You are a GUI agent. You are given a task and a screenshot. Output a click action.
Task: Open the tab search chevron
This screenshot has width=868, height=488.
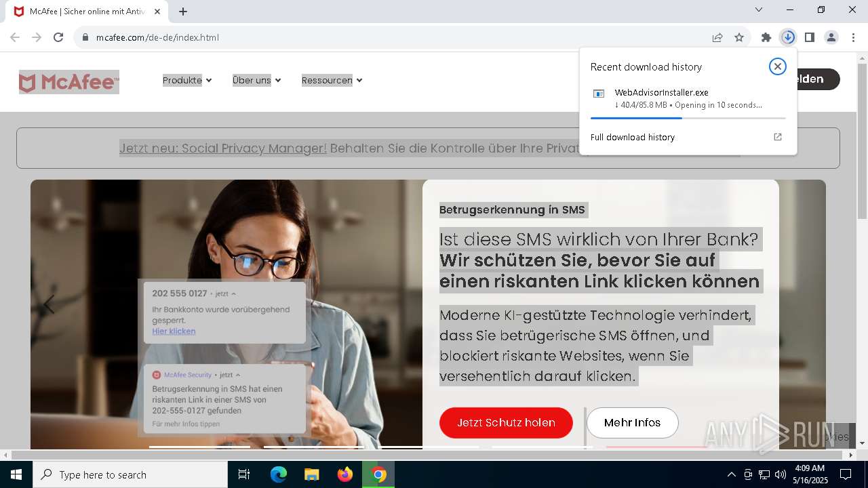(x=759, y=9)
